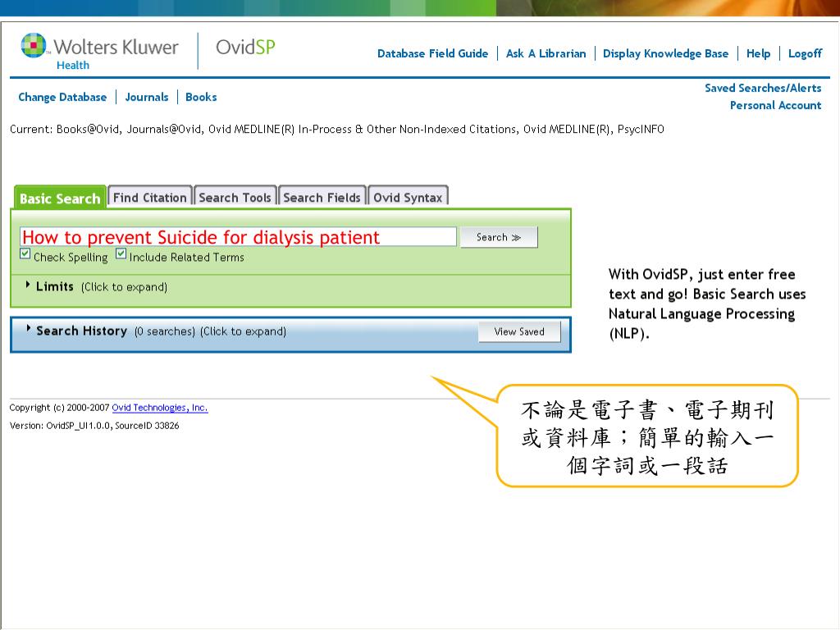Viewport: 840px width, 630px height.
Task: Click the 'Version: OvidSP_UI1.0.0' text
Action: 94,426
